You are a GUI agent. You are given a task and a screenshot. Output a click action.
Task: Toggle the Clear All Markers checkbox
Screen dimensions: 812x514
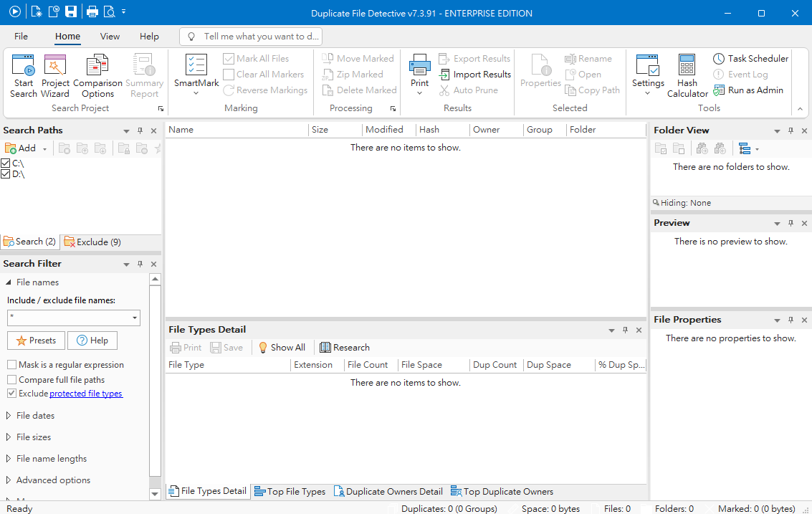[x=229, y=75]
